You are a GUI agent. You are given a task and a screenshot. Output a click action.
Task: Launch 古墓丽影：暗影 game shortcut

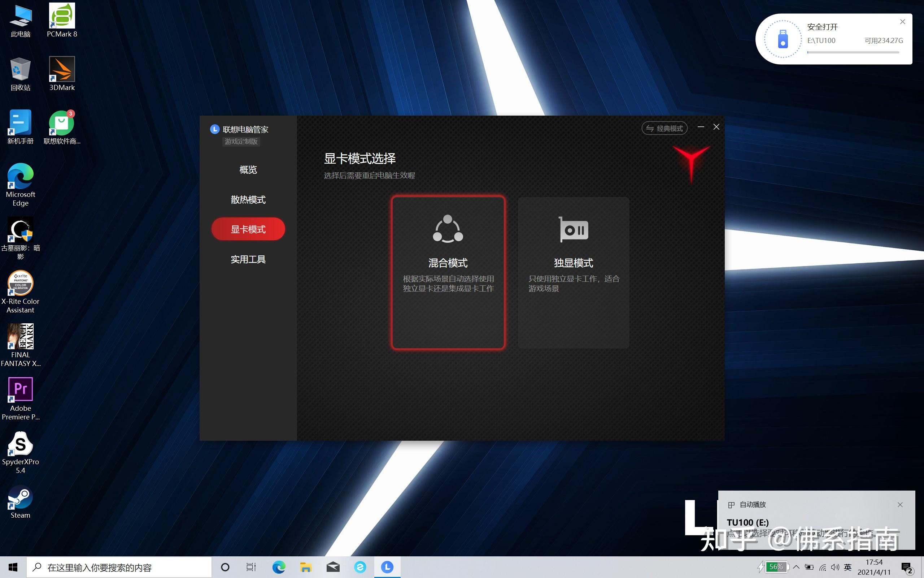(x=21, y=239)
